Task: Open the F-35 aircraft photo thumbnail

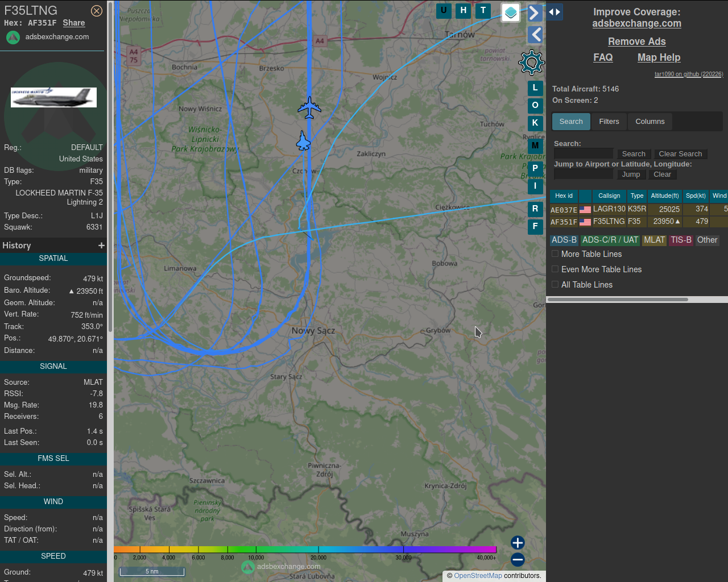Action: [x=53, y=97]
